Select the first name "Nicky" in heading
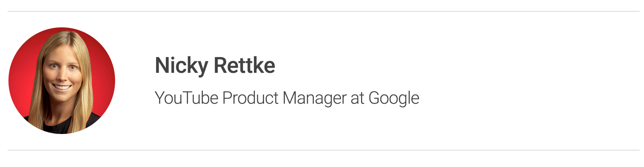The image size is (644, 167). (x=182, y=66)
